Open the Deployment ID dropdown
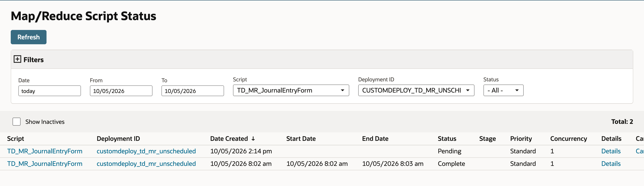Image resolution: width=644 pixels, height=186 pixels. point(416,90)
